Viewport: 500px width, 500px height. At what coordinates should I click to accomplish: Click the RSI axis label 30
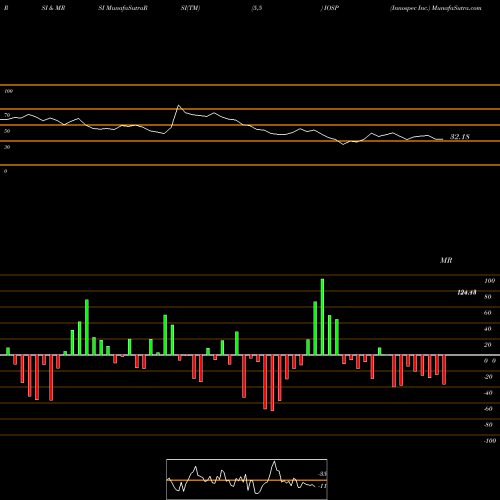point(7,147)
